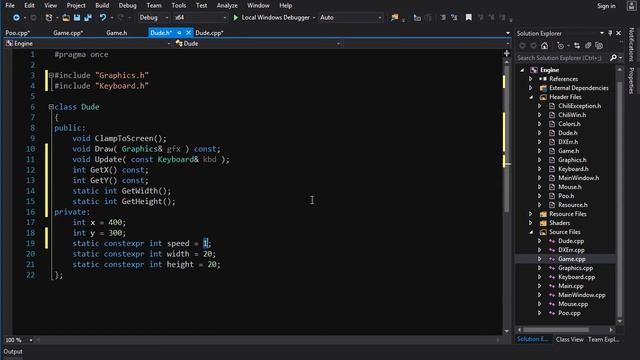Viewport: 640px width, 360px height.
Task: Select Game.cpp in Source Files
Action: point(572,259)
